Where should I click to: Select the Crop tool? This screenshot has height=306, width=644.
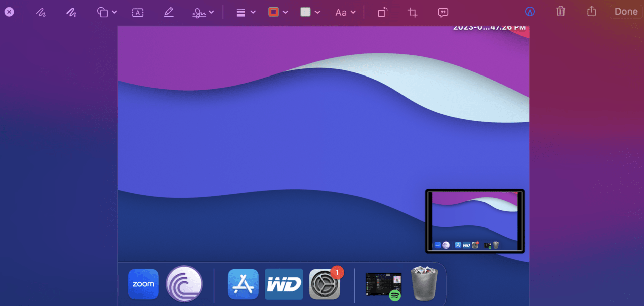tap(413, 12)
